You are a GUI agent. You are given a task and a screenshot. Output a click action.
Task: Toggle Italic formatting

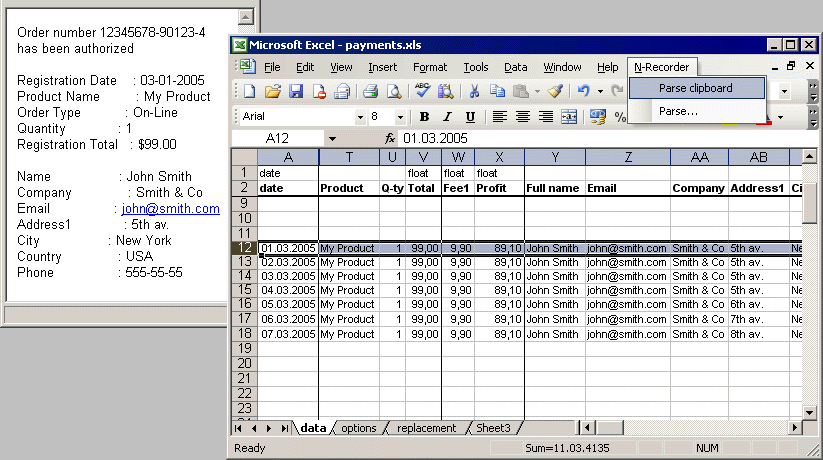[447, 117]
